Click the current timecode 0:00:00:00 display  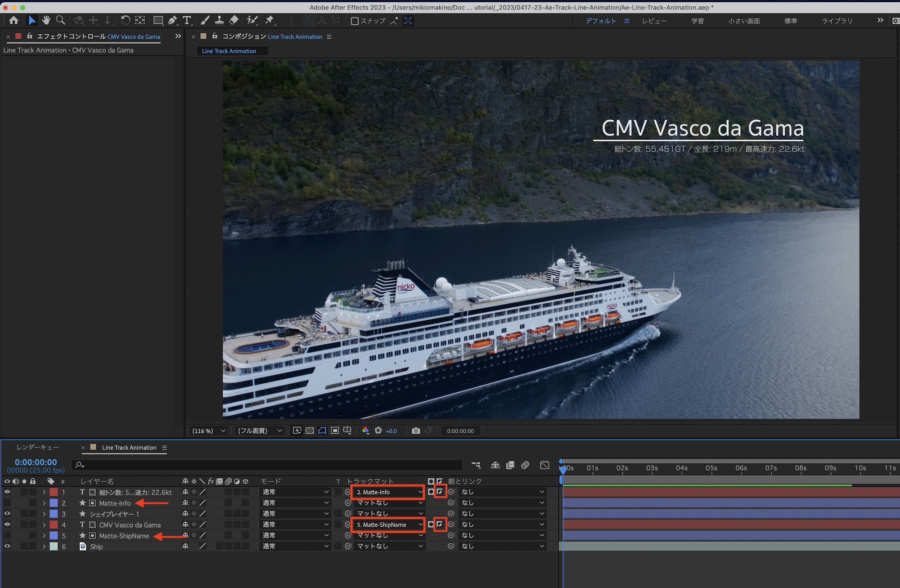36,462
